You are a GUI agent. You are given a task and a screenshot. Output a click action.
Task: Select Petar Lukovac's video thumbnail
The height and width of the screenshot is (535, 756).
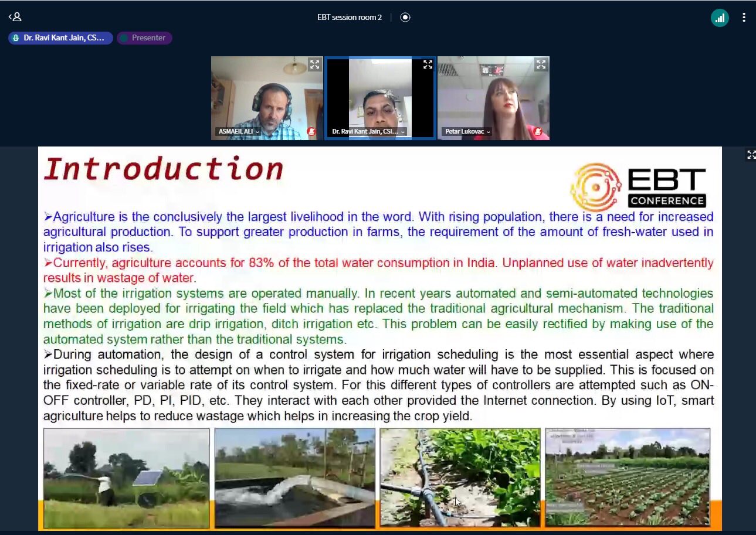tap(493, 94)
